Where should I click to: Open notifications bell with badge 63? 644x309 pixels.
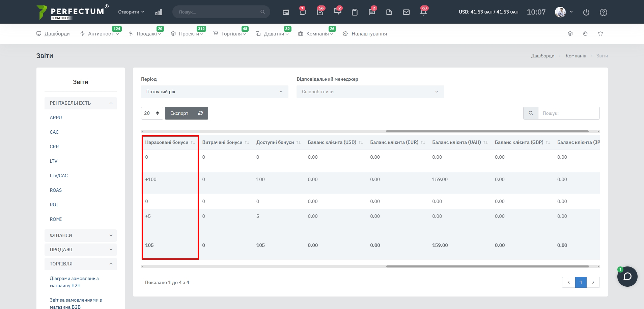(x=423, y=11)
